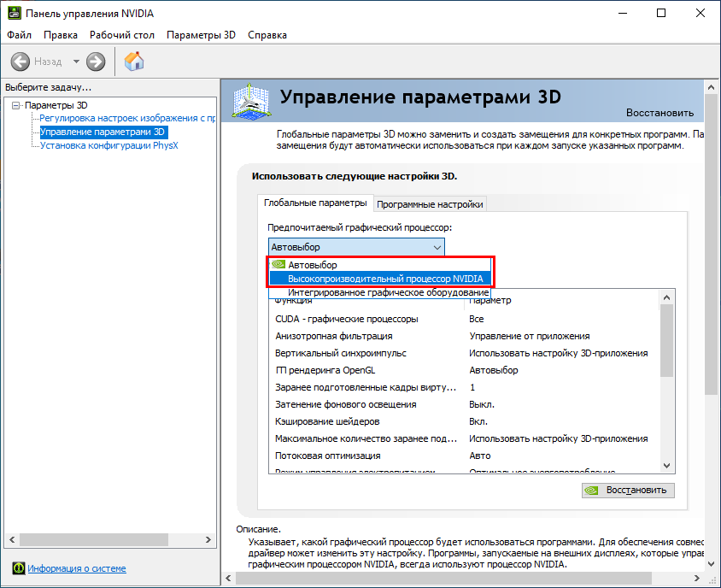
Task: Click main panel scroll up arrow
Action: [711, 87]
